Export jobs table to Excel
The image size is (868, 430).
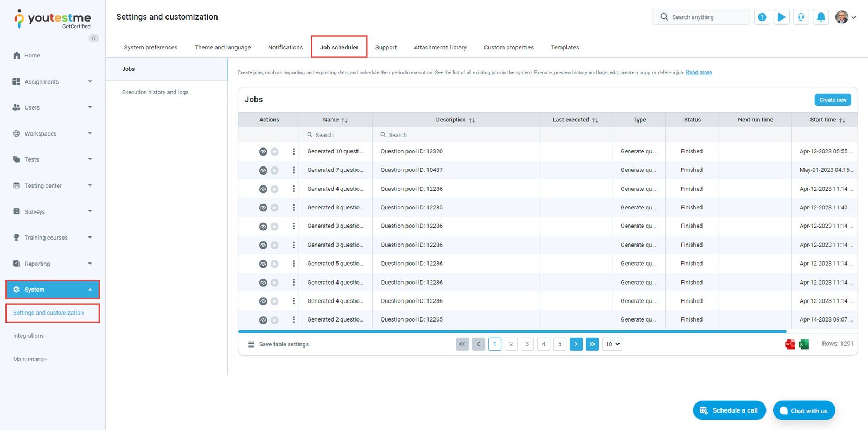point(803,344)
